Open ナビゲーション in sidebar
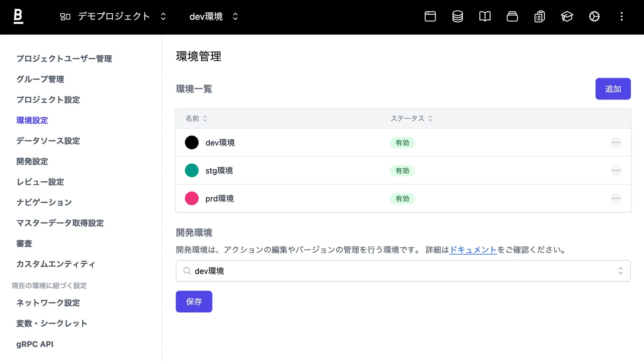 tap(44, 203)
